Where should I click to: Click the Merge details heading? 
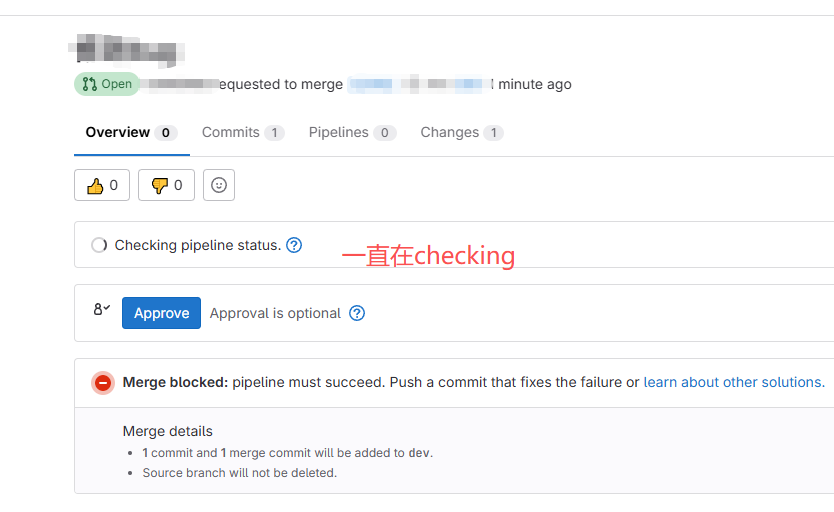tap(167, 431)
